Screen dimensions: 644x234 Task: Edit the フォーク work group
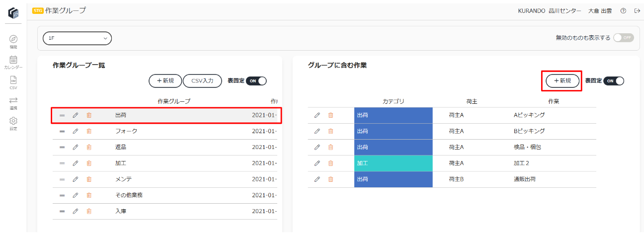[x=76, y=131]
